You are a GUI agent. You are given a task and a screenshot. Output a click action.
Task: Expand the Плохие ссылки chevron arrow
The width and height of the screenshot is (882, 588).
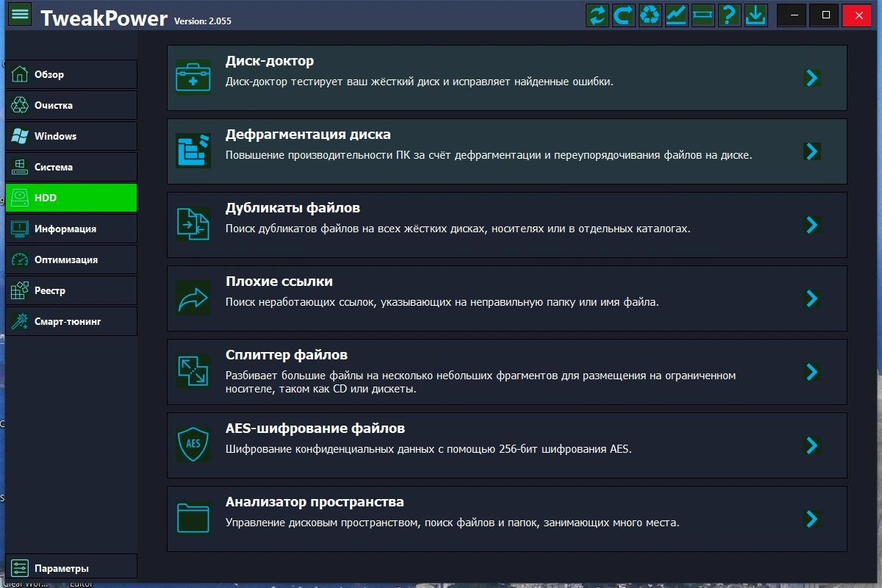pos(811,298)
